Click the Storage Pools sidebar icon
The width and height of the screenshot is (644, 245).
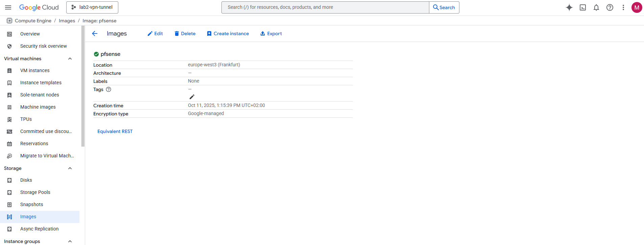[9, 192]
